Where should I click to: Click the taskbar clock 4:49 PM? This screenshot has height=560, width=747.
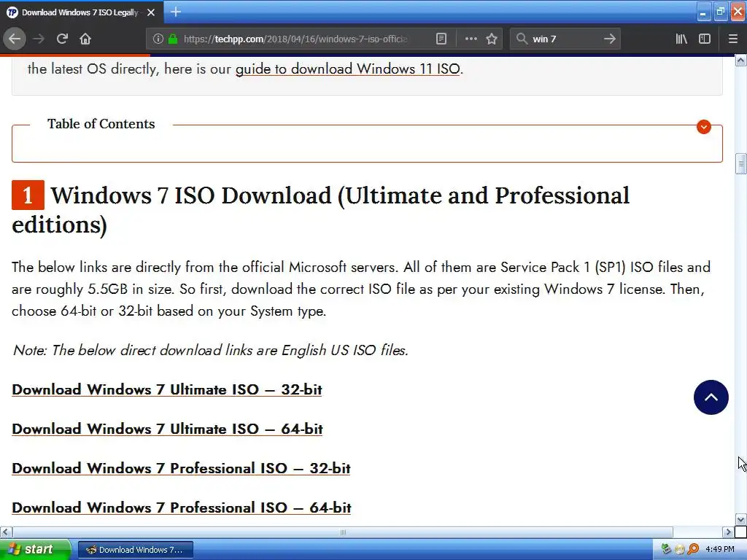pos(720,550)
